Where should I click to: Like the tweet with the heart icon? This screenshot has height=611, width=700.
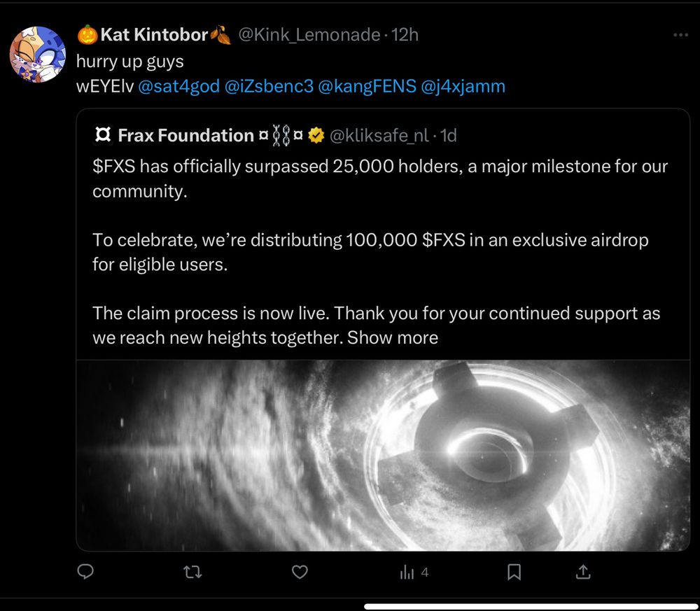[x=300, y=572]
